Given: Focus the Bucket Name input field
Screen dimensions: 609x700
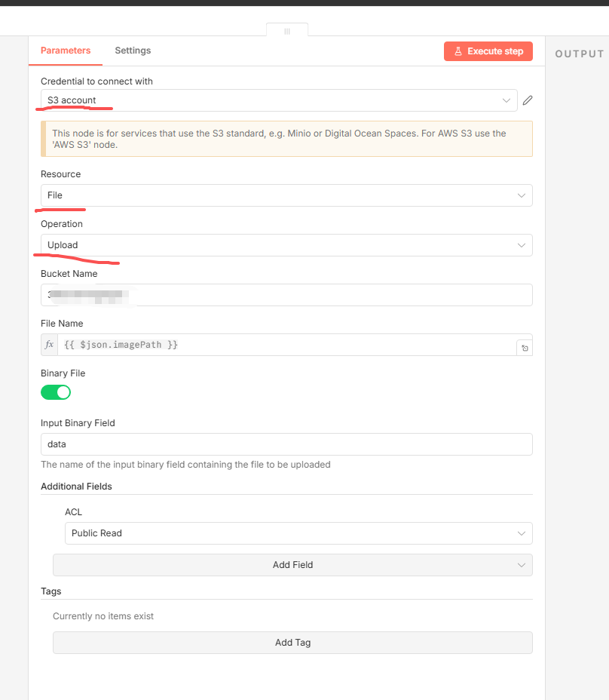Looking at the screenshot, I should pyautogui.click(x=286, y=295).
